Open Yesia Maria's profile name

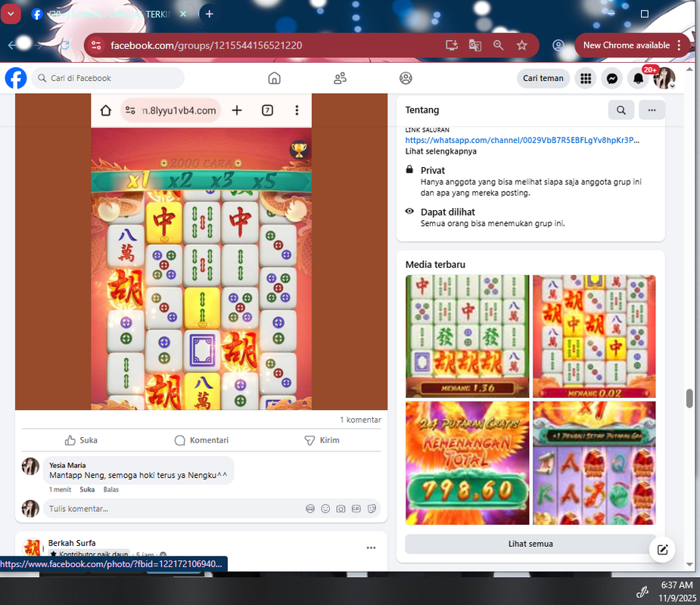click(67, 465)
